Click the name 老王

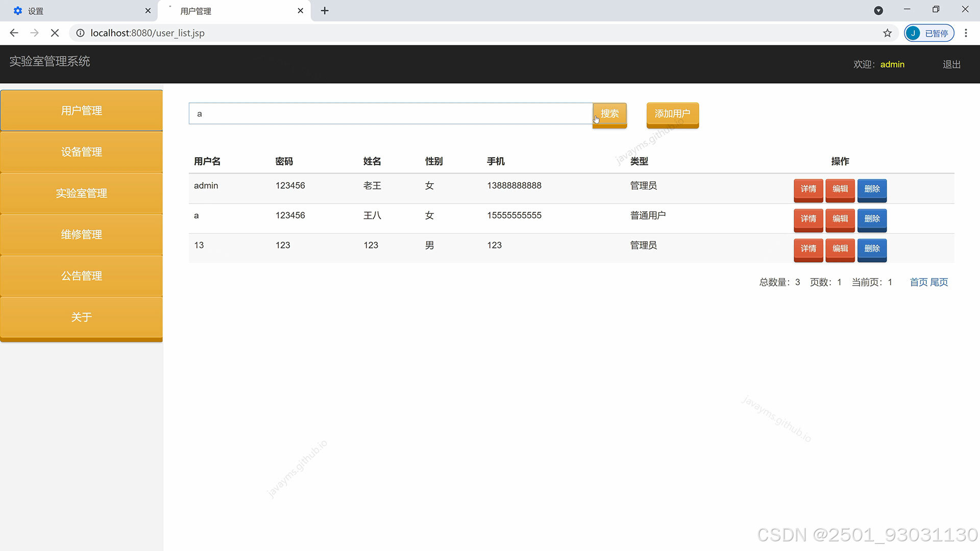[x=372, y=186]
